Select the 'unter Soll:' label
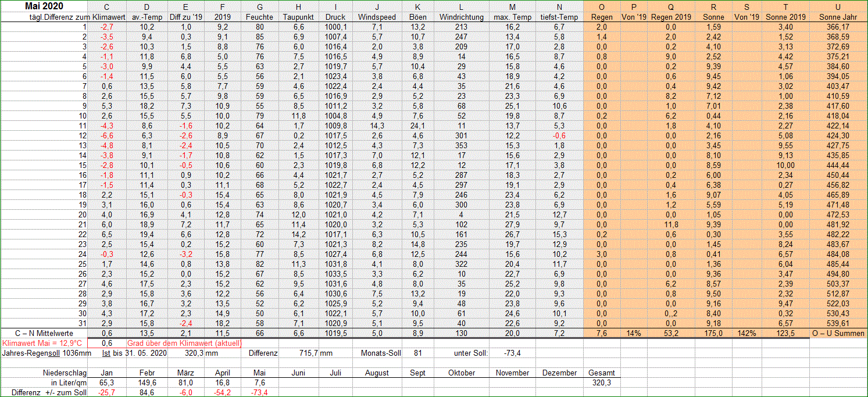 pyautogui.click(x=471, y=353)
